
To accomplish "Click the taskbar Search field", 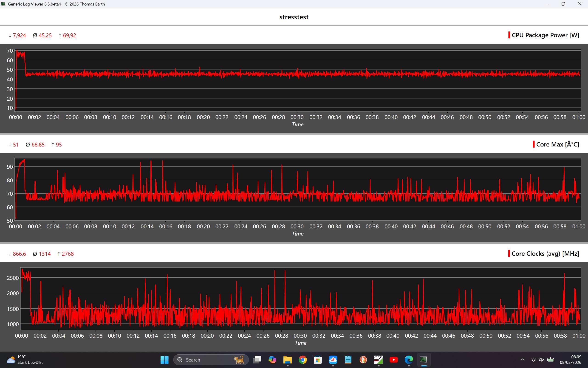I will 211,360.
